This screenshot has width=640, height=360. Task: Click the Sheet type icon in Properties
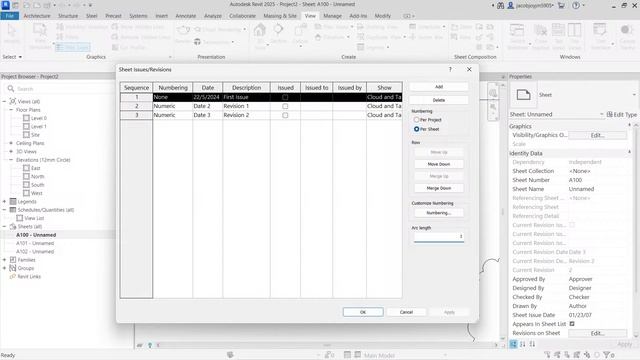pyautogui.click(x=523, y=95)
